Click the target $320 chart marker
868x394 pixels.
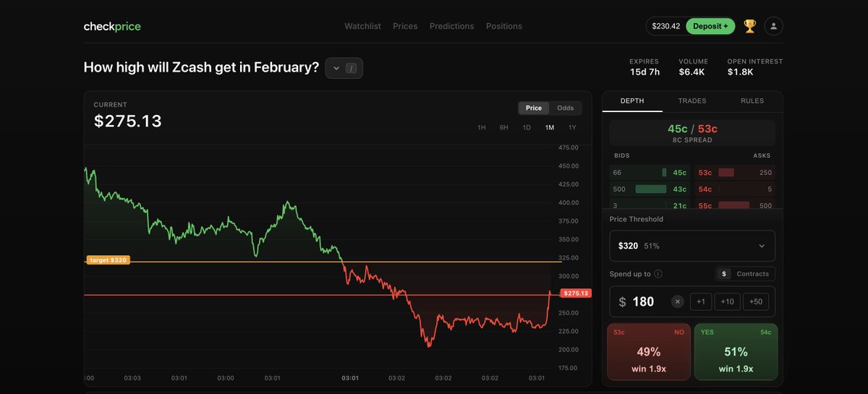click(x=108, y=260)
